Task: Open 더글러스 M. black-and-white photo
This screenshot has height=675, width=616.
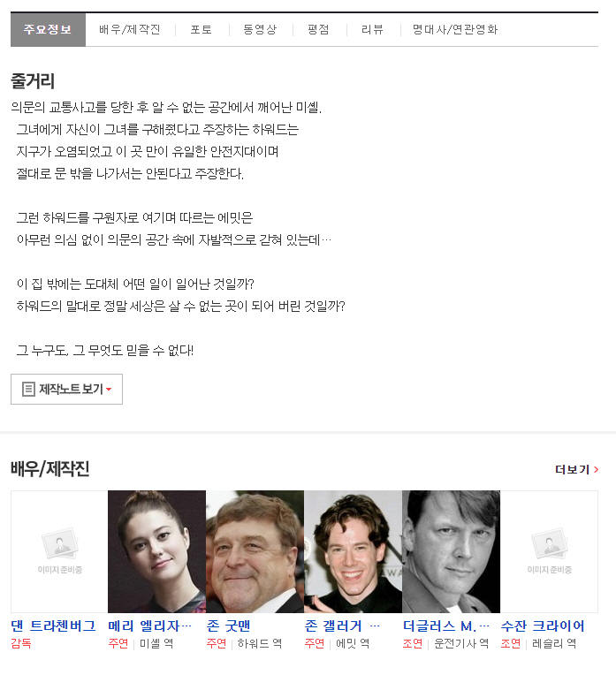Action: click(451, 551)
